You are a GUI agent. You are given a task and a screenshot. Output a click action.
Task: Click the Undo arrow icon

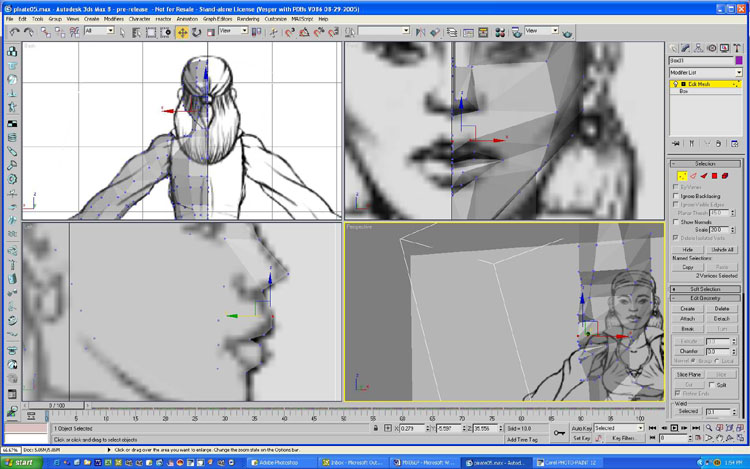[13, 32]
